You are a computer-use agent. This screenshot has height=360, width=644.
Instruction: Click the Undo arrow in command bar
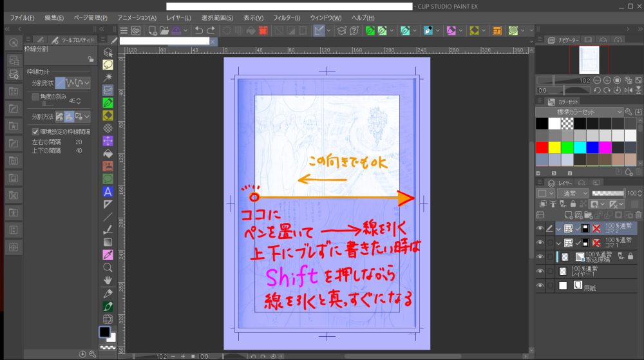[x=198, y=30]
